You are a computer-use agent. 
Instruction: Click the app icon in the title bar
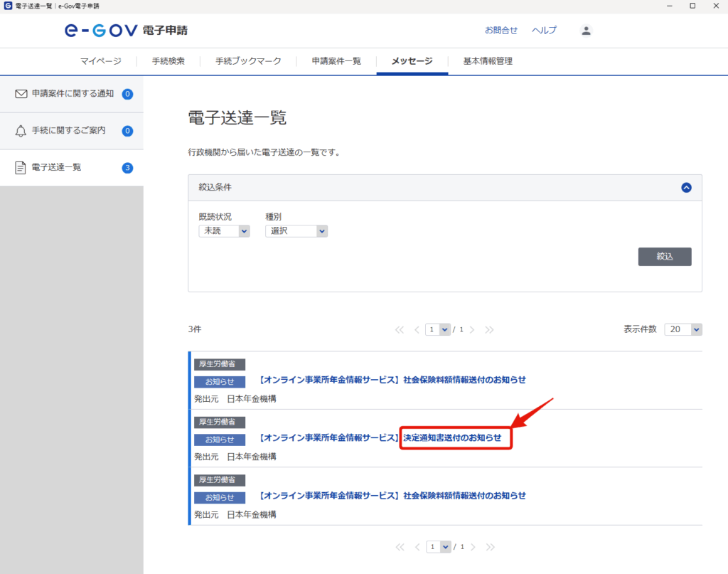pos(8,6)
